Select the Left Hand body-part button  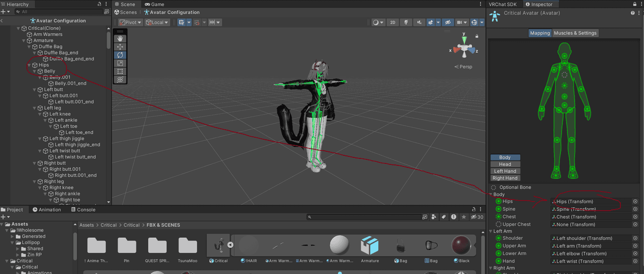505,171
